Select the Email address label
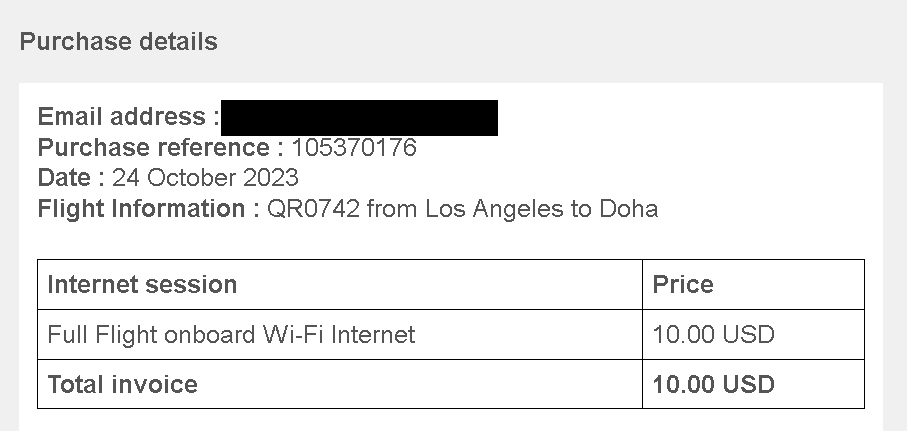Image resolution: width=907 pixels, height=431 pixels. point(128,117)
